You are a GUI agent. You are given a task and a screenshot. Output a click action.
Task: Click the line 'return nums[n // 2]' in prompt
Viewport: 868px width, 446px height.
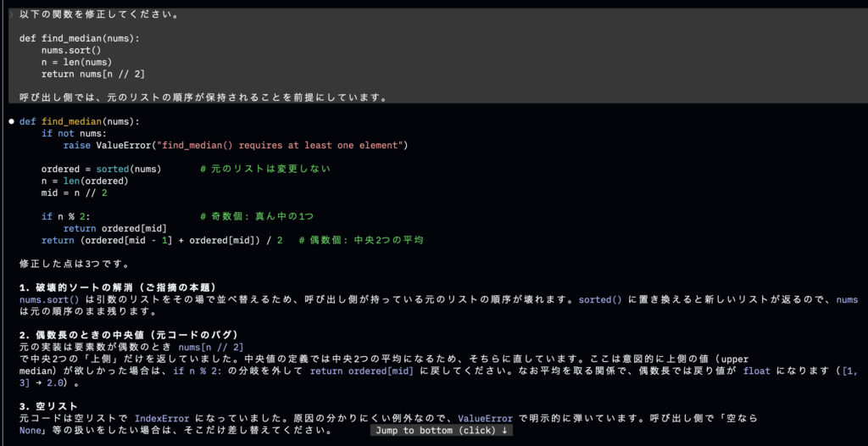pyautogui.click(x=93, y=74)
